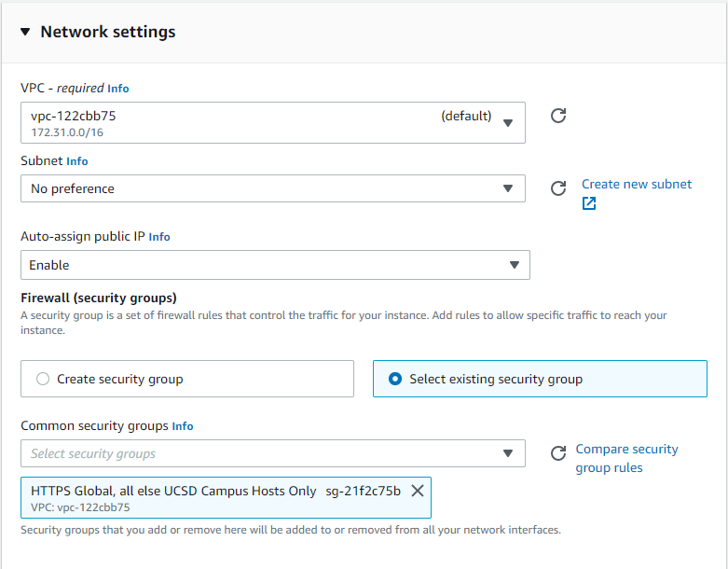Expand the Subnet No preference dropdown
Viewport: 728px width, 569px height.
(272, 188)
